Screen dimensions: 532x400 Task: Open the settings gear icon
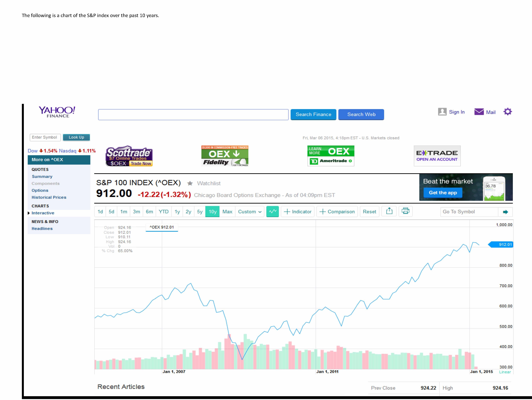507,112
